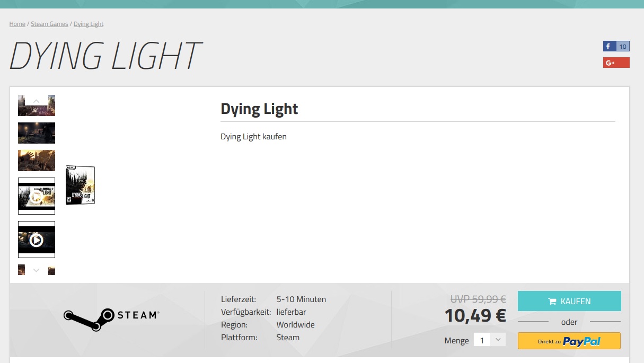Click the down chevron below thumbnails
644x363 pixels.
click(x=37, y=270)
